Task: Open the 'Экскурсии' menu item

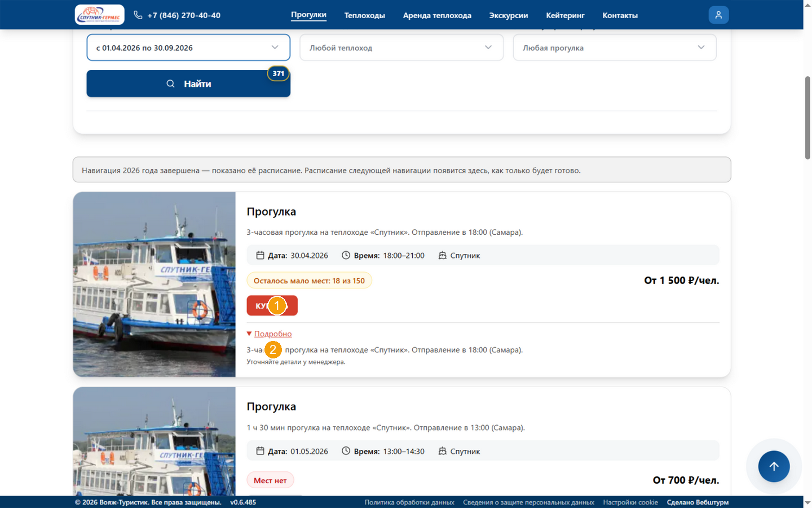Action: click(x=509, y=15)
